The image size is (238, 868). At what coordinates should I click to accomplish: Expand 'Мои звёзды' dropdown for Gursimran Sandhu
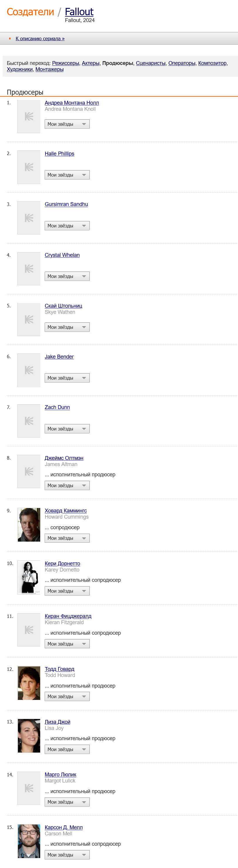click(x=67, y=226)
